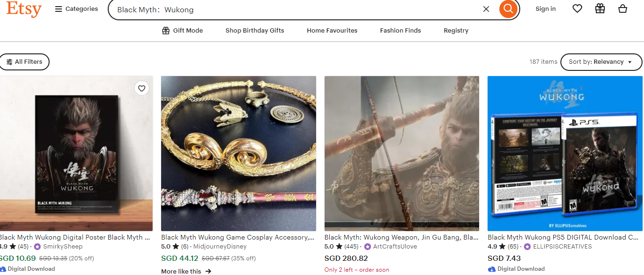The image size is (644, 275).
Task: Open Shop Birthday Gifts
Action: click(255, 31)
